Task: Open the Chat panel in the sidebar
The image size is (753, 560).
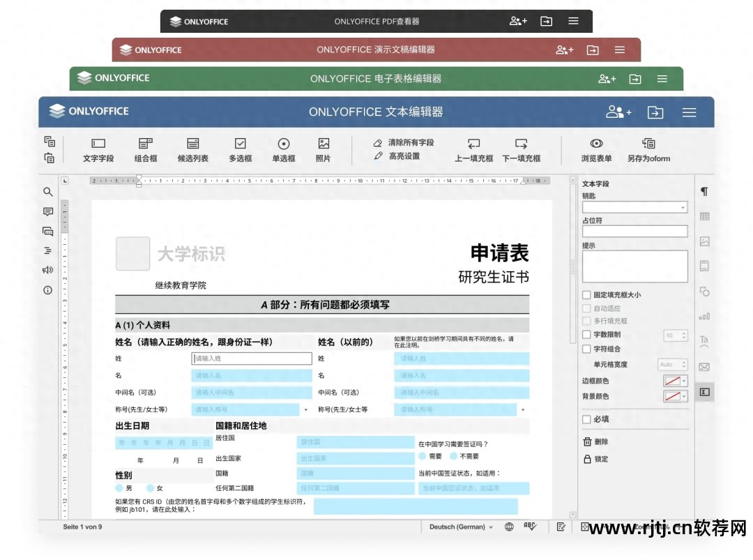Action: point(47,231)
